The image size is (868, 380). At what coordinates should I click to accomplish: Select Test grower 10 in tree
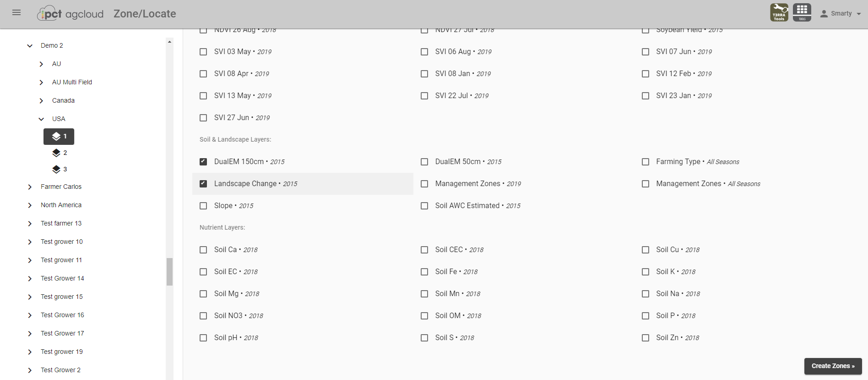(x=62, y=242)
